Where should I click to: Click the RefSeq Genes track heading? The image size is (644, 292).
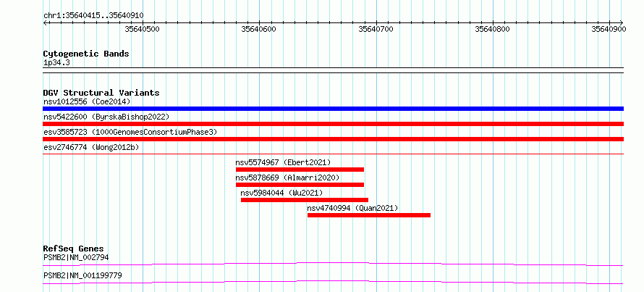coord(74,249)
